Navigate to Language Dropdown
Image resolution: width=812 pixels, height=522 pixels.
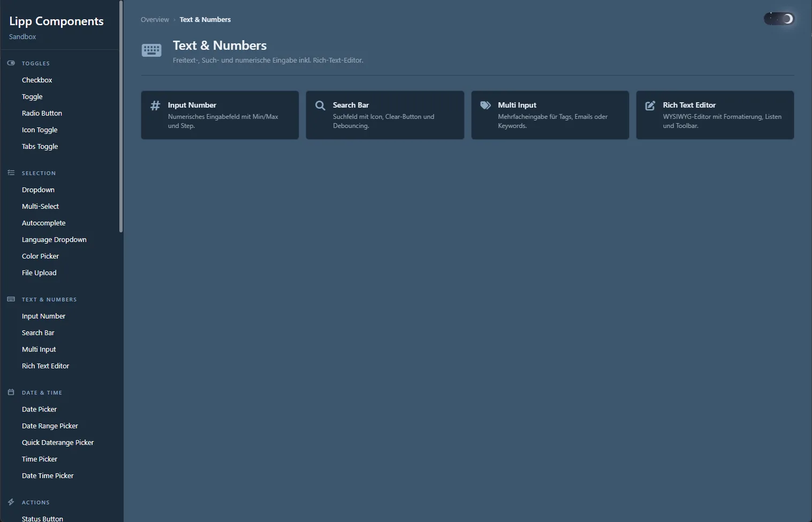54,240
